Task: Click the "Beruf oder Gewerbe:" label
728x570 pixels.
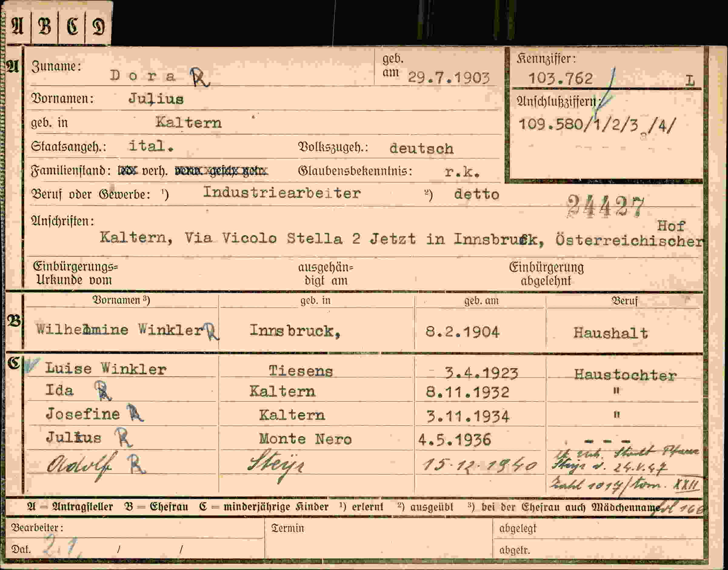Action: point(91,194)
